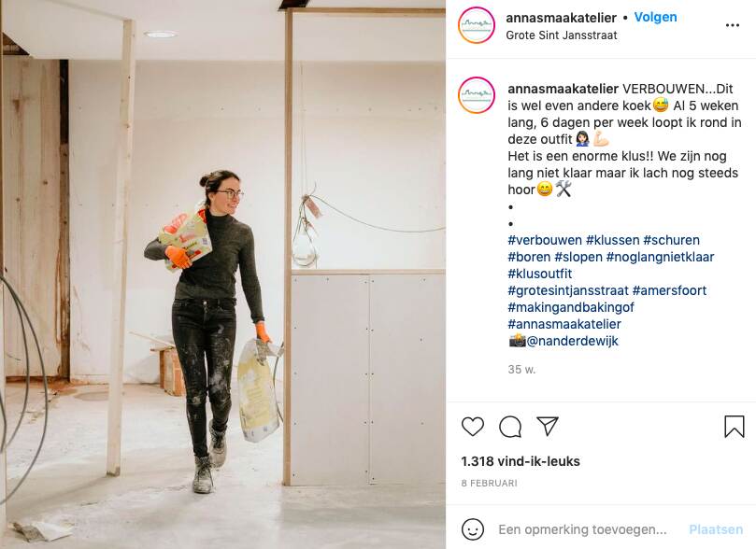Open comments via speech bubble icon

pos(510,427)
